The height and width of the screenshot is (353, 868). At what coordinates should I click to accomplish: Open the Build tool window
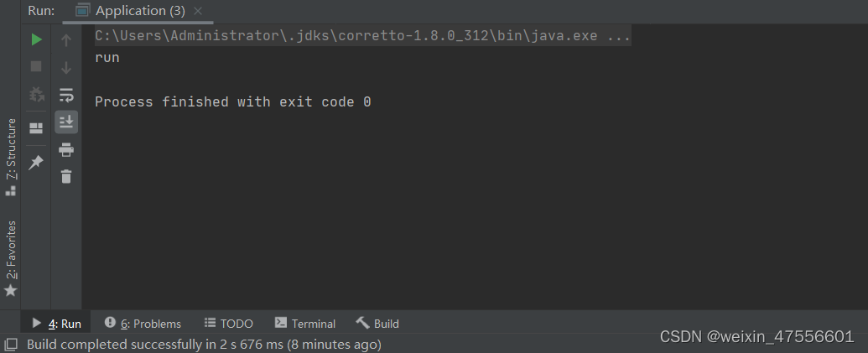tap(377, 324)
